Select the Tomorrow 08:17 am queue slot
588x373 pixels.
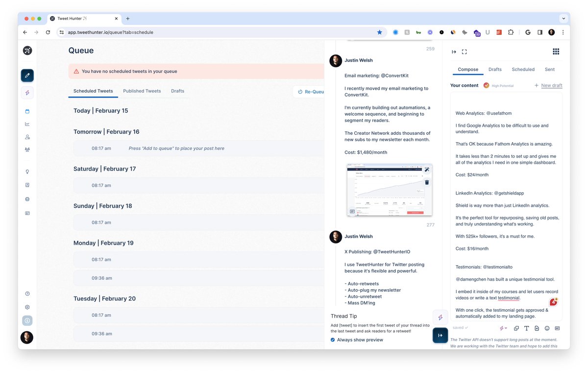click(199, 148)
